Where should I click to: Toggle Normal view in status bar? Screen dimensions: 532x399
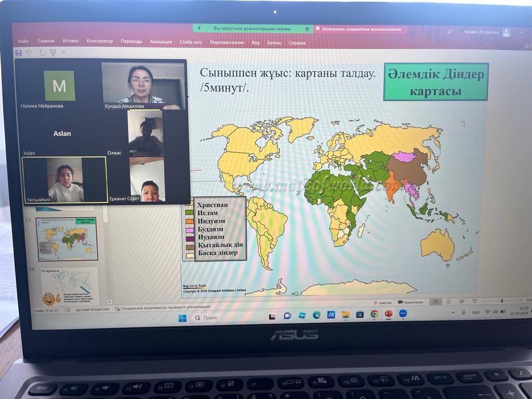coord(435,301)
